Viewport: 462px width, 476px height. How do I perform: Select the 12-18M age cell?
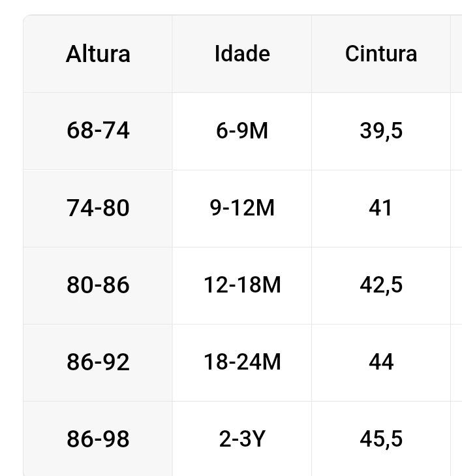click(242, 285)
